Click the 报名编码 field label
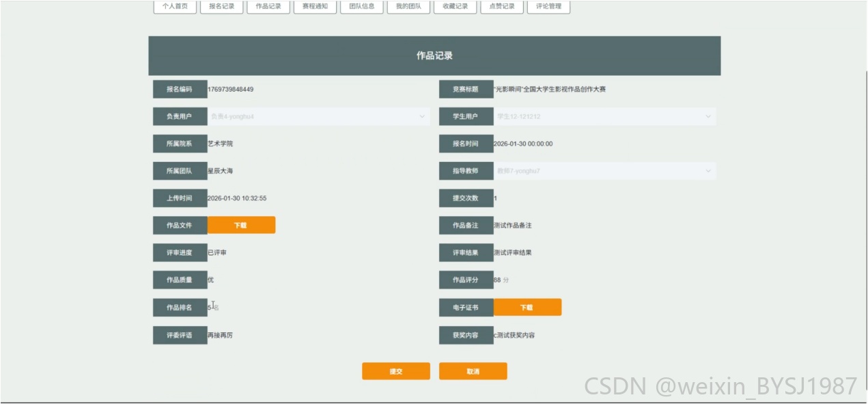This screenshot has width=868, height=404. (180, 89)
